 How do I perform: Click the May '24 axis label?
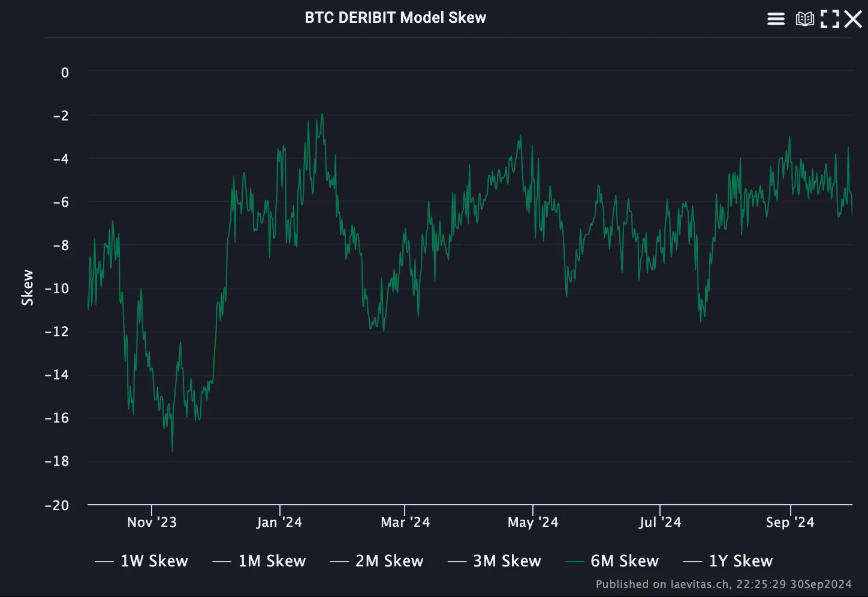click(x=533, y=522)
